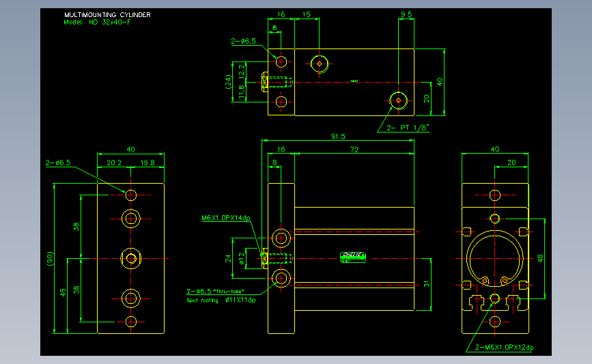The image size is (592, 364).
Task: Click the 2-M6X1.0PX12dp callout text
Action: [x=504, y=347]
